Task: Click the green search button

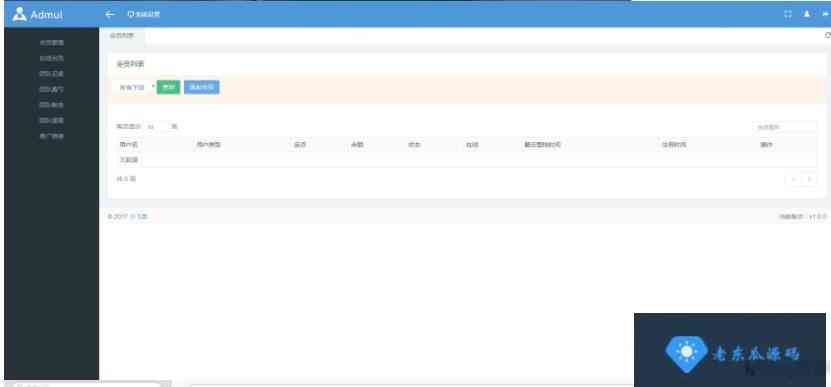Action: pos(169,87)
